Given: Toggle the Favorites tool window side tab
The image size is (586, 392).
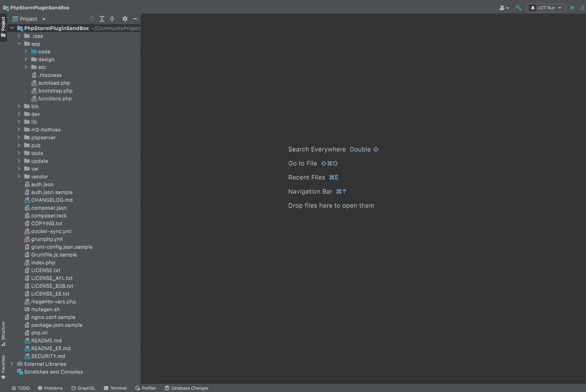Looking at the screenshot, I should [4, 367].
